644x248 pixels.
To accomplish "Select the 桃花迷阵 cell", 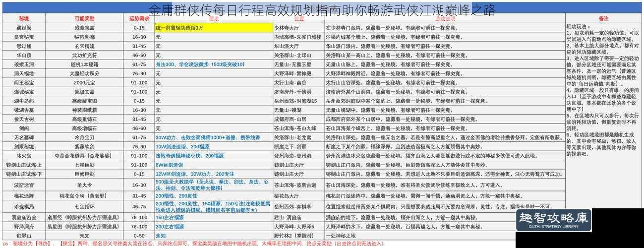I will (24, 195).
